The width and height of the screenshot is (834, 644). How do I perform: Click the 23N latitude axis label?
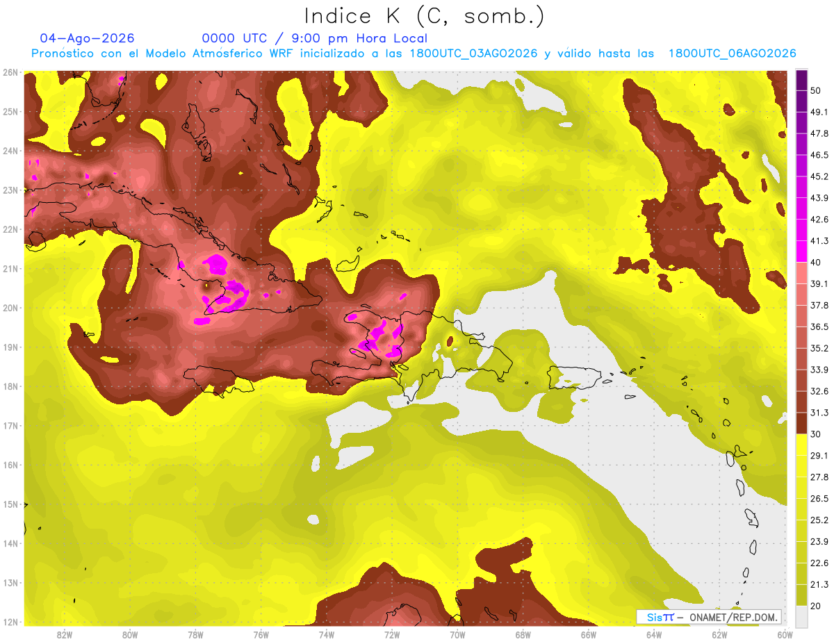pos(10,190)
